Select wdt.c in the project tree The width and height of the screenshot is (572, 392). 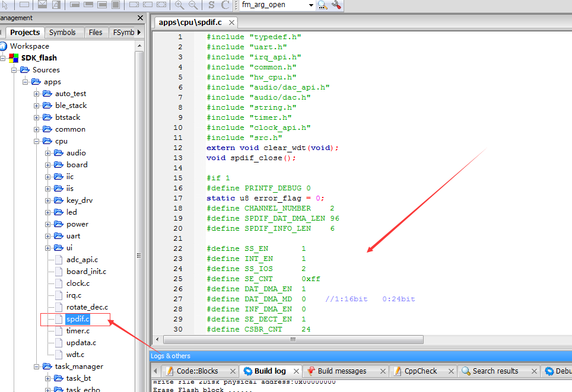click(75, 355)
